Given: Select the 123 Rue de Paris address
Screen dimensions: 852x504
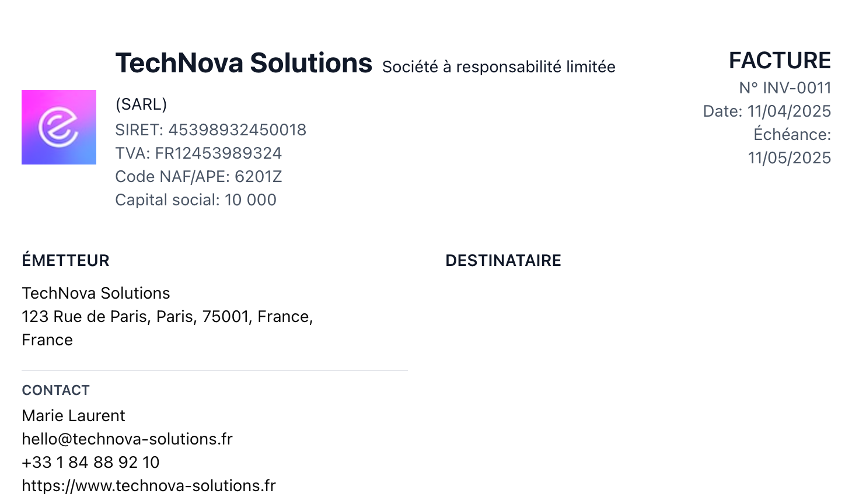Looking at the screenshot, I should 167,328.
